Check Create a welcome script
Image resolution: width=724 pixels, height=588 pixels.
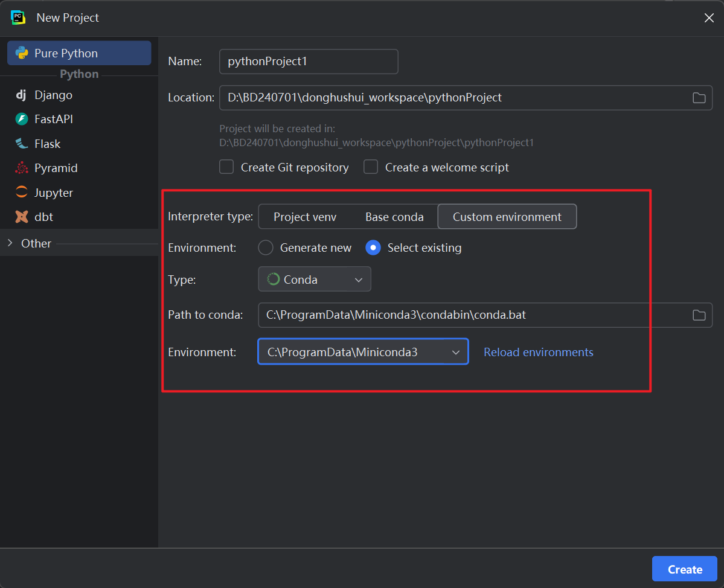point(371,167)
